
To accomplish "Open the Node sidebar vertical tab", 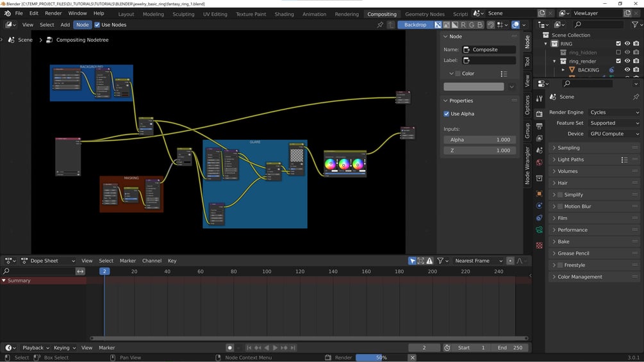I will (x=527, y=42).
